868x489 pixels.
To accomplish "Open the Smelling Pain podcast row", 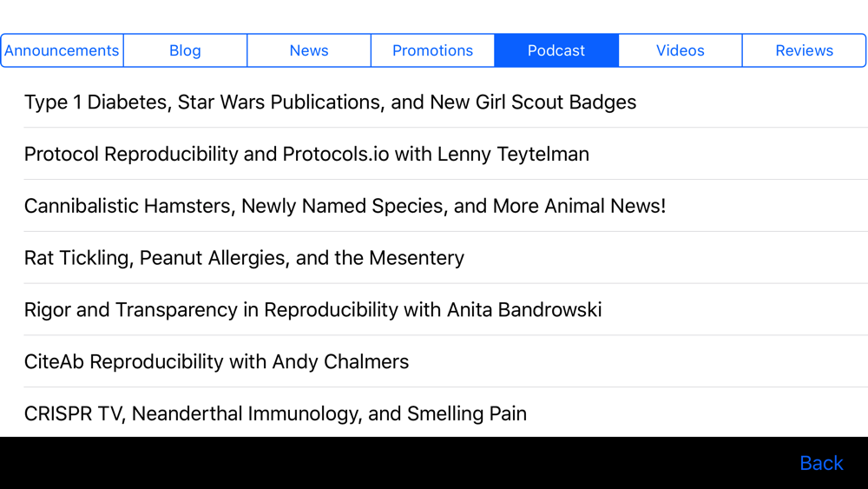I will (275, 413).
